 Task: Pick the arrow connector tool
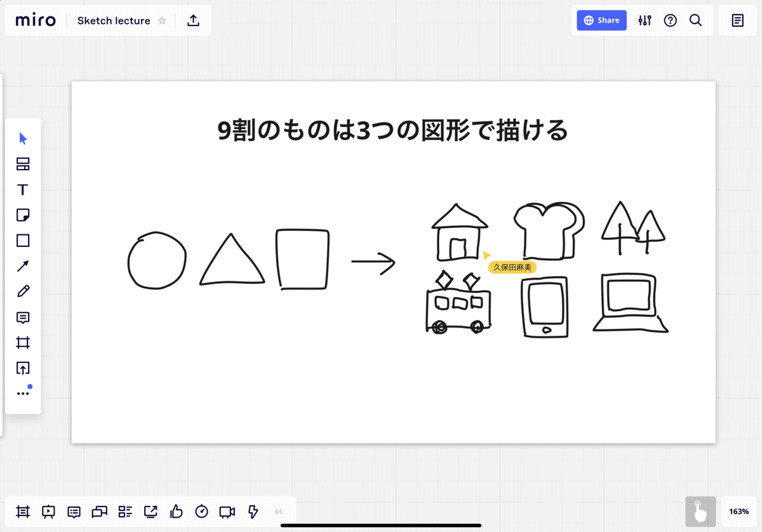pos(22,265)
